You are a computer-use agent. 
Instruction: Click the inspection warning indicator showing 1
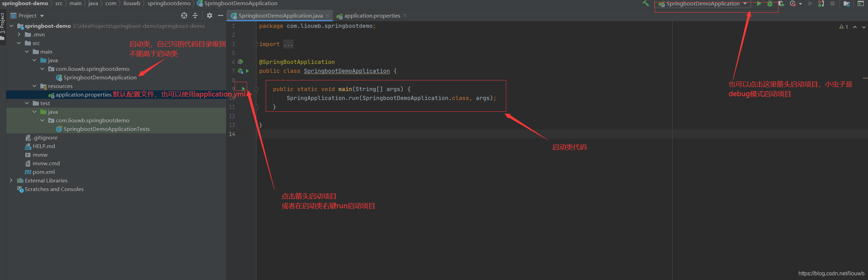tap(843, 27)
